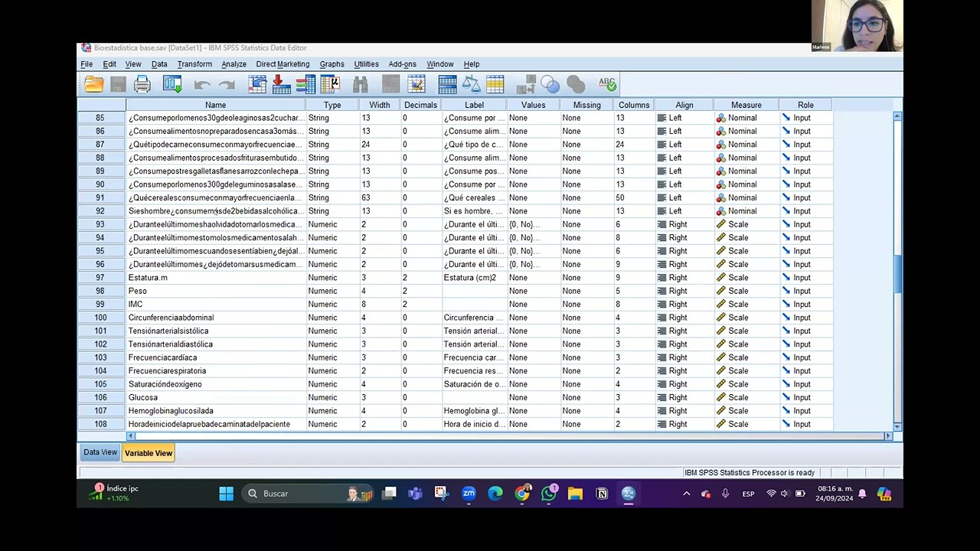Click Type cell Numeric for Peso row
980x551 pixels.
[x=332, y=291]
